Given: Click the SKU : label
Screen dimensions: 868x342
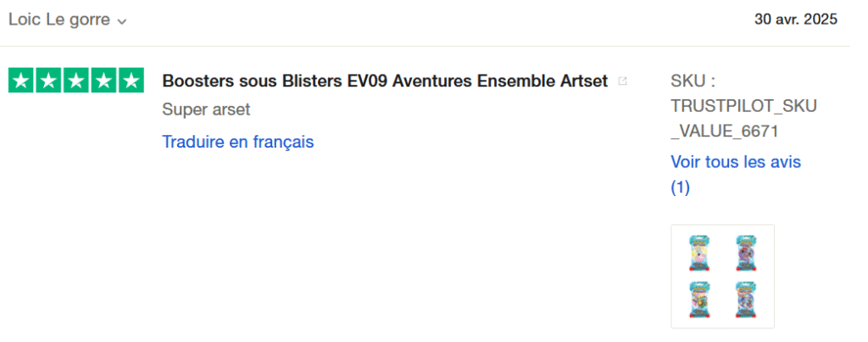Looking at the screenshot, I should coord(693,81).
